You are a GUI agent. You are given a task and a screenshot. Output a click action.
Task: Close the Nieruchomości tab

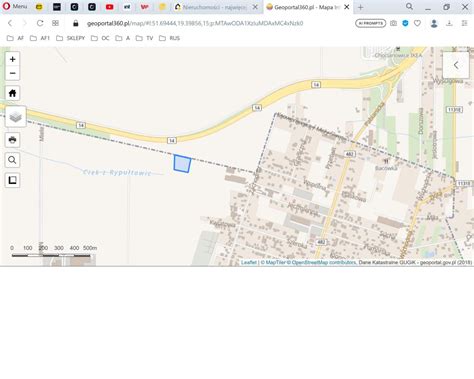[255, 7]
